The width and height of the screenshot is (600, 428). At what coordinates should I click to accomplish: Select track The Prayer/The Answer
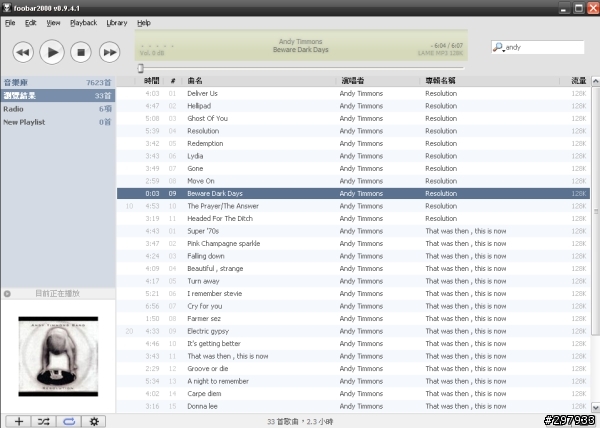353,206
